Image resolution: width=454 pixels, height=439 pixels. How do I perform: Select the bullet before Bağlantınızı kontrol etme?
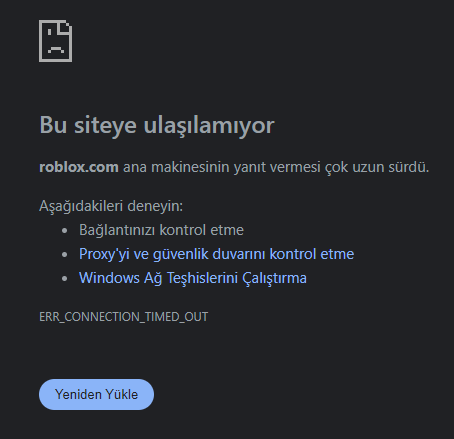click(65, 230)
